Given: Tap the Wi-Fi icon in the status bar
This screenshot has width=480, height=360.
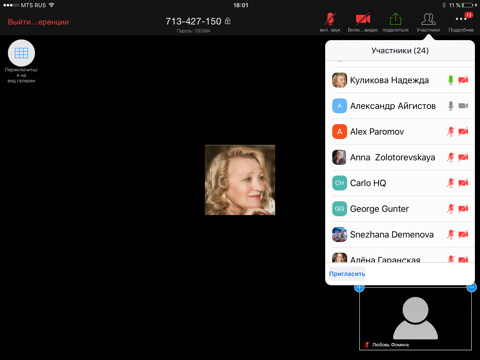Looking at the screenshot, I should (x=52, y=5).
